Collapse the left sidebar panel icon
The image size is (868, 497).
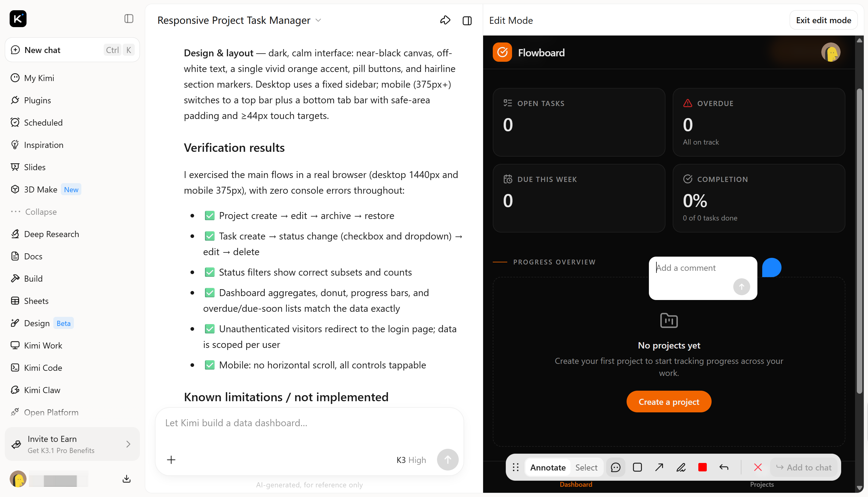pyautogui.click(x=129, y=19)
